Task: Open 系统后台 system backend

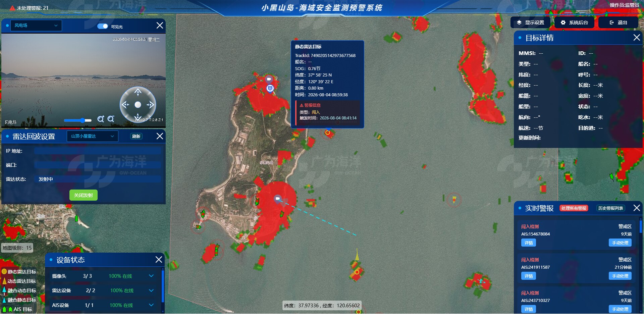Action: [574, 22]
